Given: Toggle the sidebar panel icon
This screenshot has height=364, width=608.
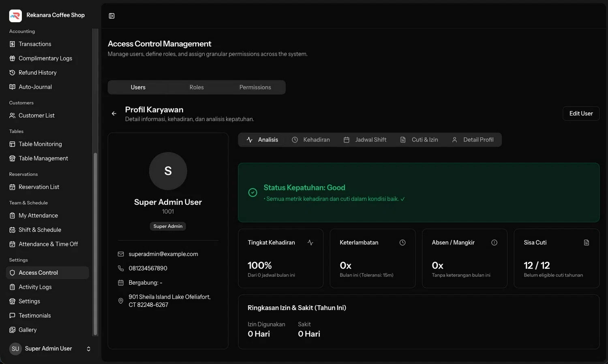Looking at the screenshot, I should (111, 16).
